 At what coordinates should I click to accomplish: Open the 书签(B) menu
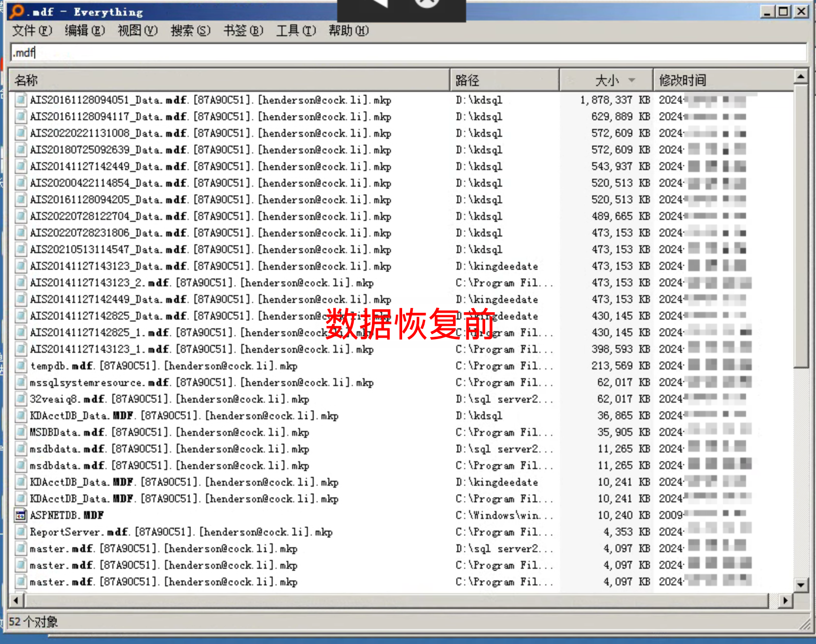click(x=243, y=31)
